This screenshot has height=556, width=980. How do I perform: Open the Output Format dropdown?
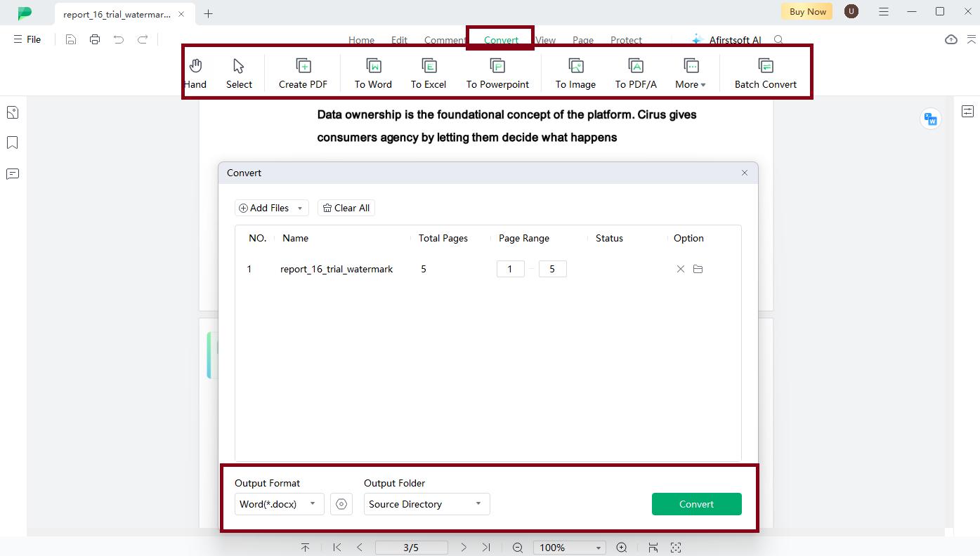(280, 504)
